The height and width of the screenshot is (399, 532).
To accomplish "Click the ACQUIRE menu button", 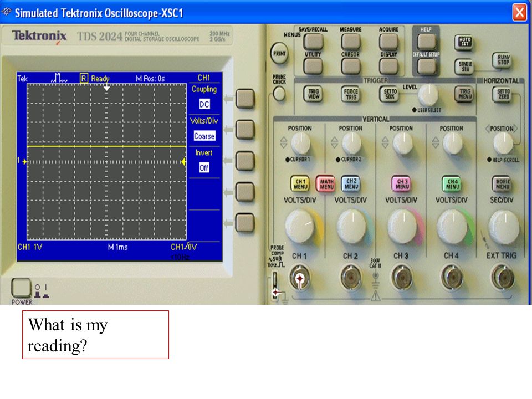I will pos(388,42).
